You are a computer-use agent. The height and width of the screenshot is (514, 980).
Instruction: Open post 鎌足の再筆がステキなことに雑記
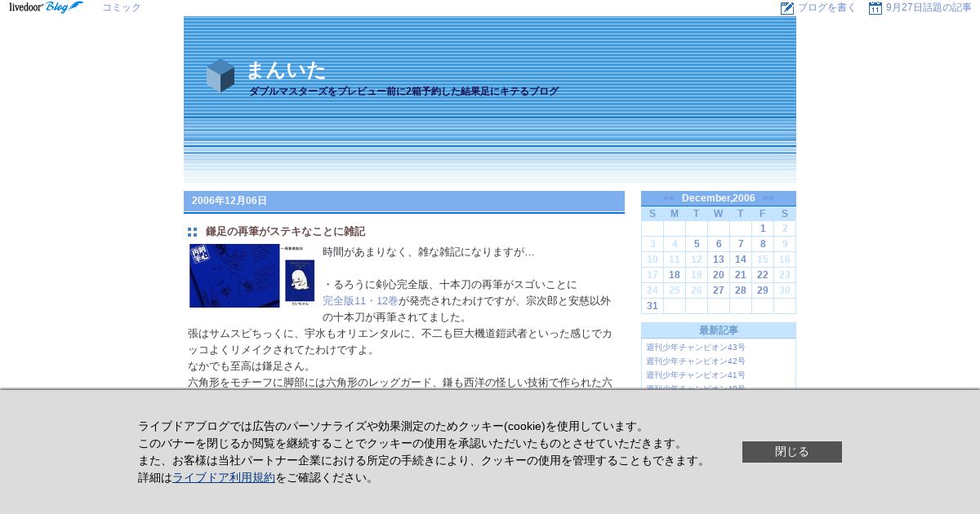[x=285, y=232]
